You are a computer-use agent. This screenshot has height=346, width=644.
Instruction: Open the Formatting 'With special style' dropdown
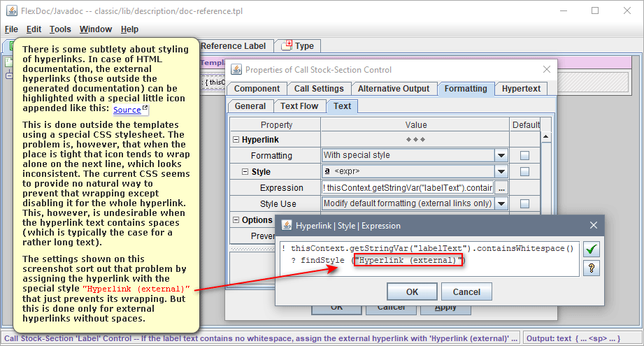501,155
